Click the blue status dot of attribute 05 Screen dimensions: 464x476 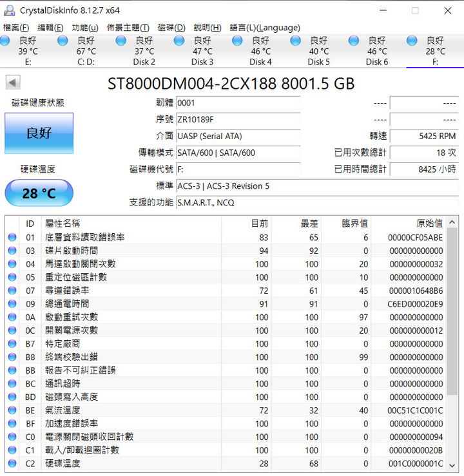[12, 277]
